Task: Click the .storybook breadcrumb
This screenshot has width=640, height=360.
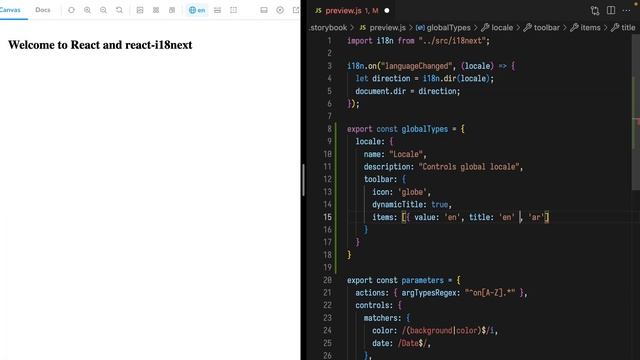Action: click(328, 28)
